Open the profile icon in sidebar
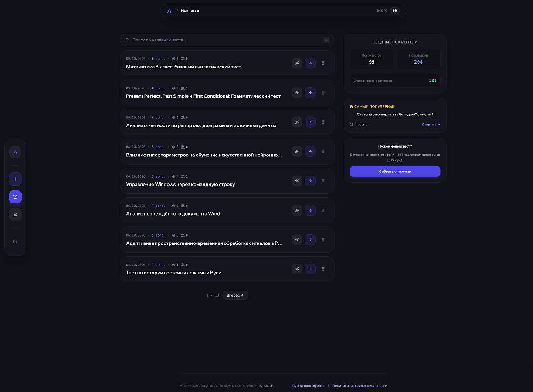 point(15,214)
